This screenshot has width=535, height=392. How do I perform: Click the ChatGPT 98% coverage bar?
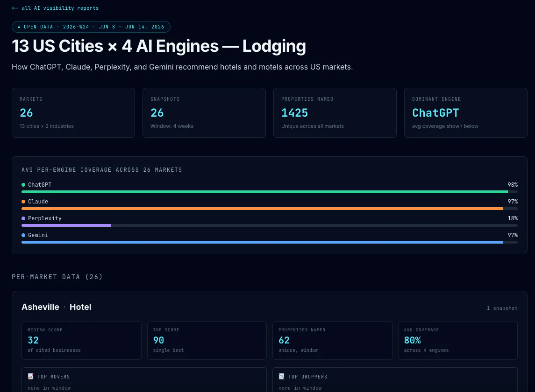[270, 192]
